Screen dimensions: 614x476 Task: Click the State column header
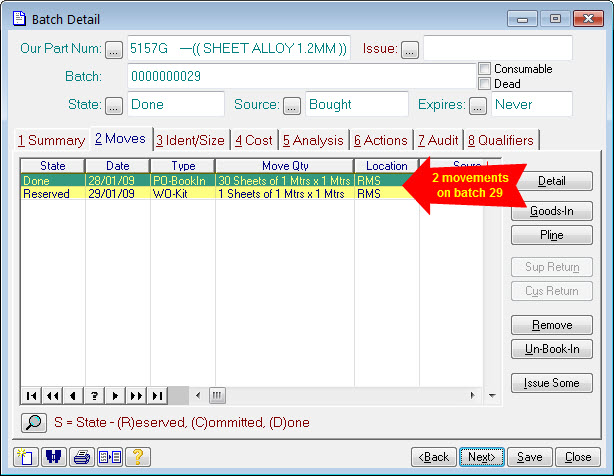click(x=52, y=166)
